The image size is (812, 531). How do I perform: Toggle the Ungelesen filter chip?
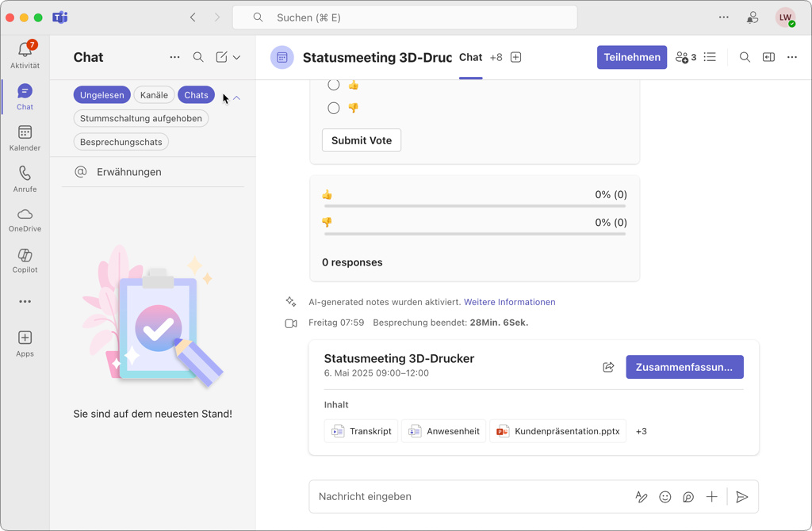(102, 95)
